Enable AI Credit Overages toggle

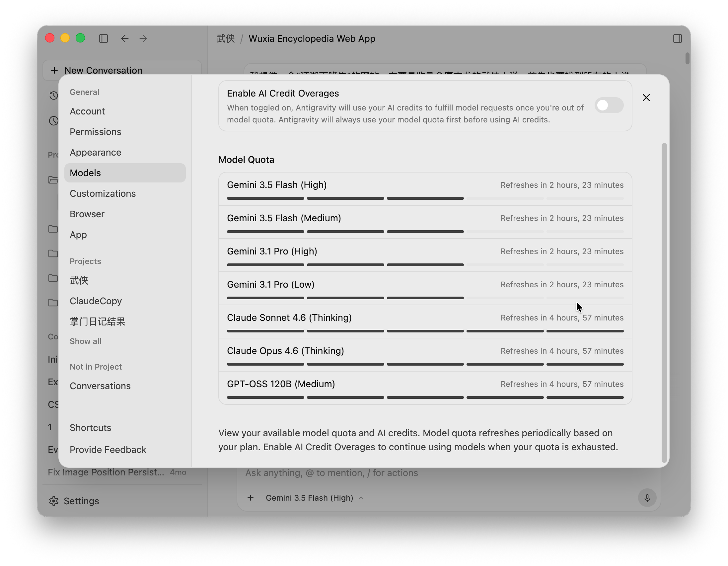coord(609,105)
